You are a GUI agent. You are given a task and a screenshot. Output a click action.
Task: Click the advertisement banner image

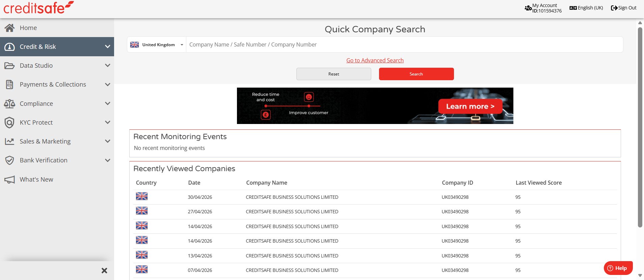coord(375,106)
